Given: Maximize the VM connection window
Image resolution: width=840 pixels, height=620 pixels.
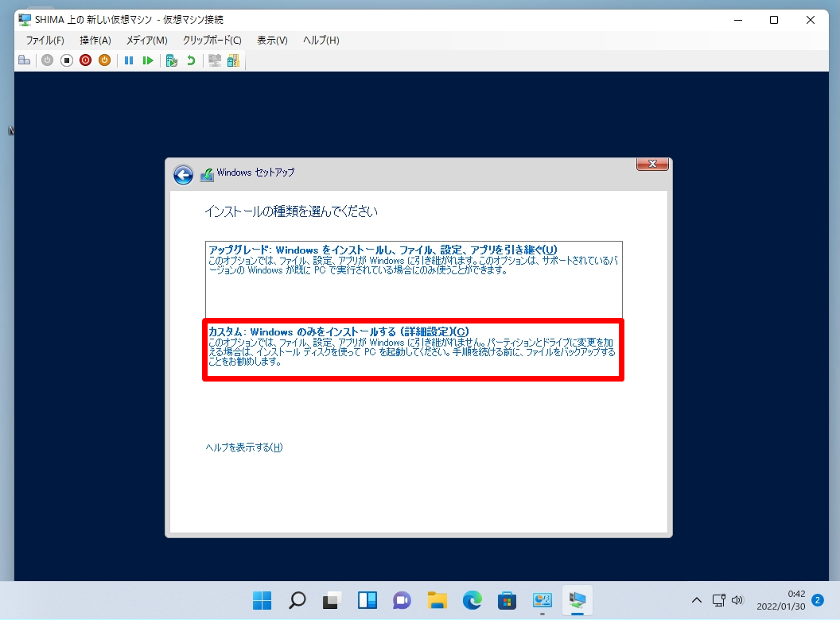Looking at the screenshot, I should 774,20.
